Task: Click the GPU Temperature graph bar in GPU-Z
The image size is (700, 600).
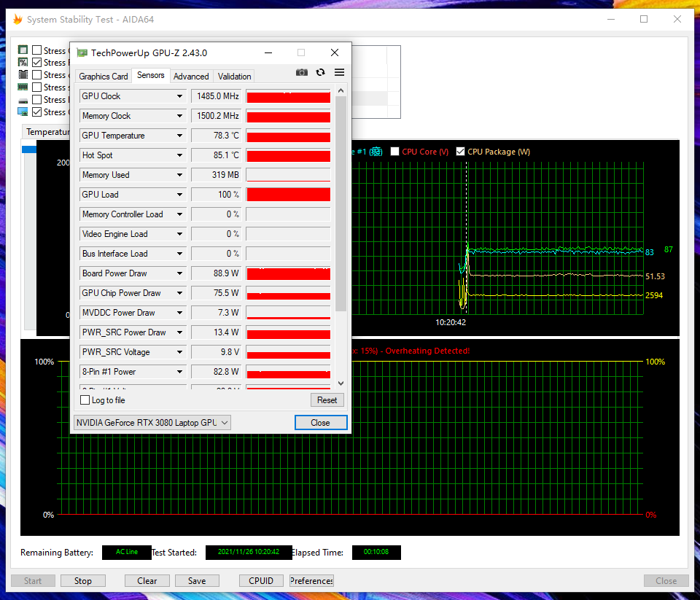Action: coord(289,136)
